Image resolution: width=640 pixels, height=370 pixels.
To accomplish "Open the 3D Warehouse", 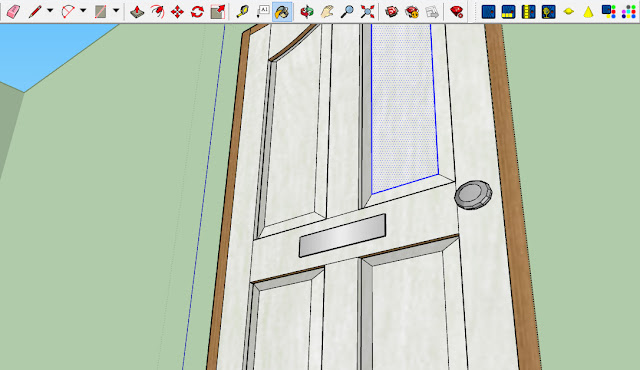I will [391, 11].
